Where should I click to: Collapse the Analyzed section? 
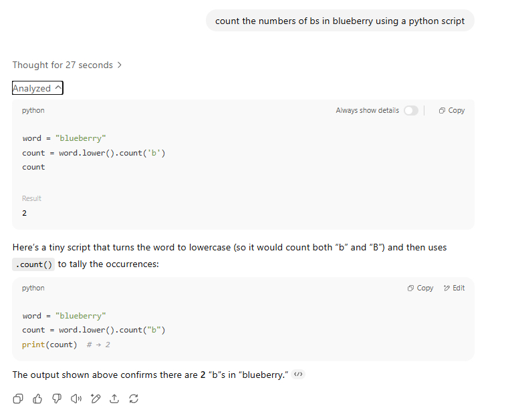coord(37,88)
